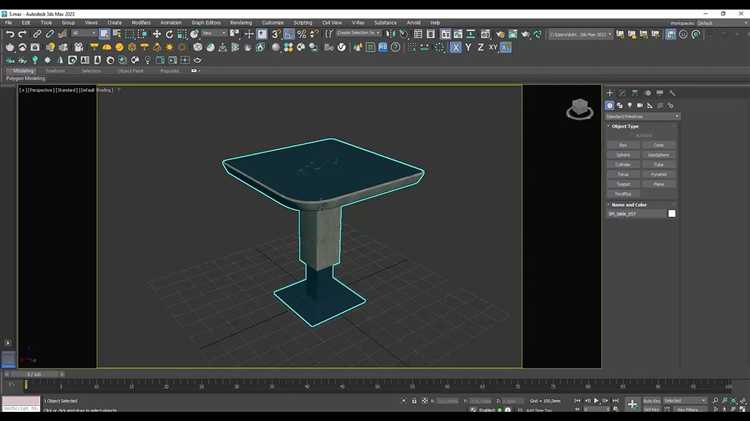Click the large Set Keys plus button
This screenshot has height=421, width=750.
tap(632, 404)
